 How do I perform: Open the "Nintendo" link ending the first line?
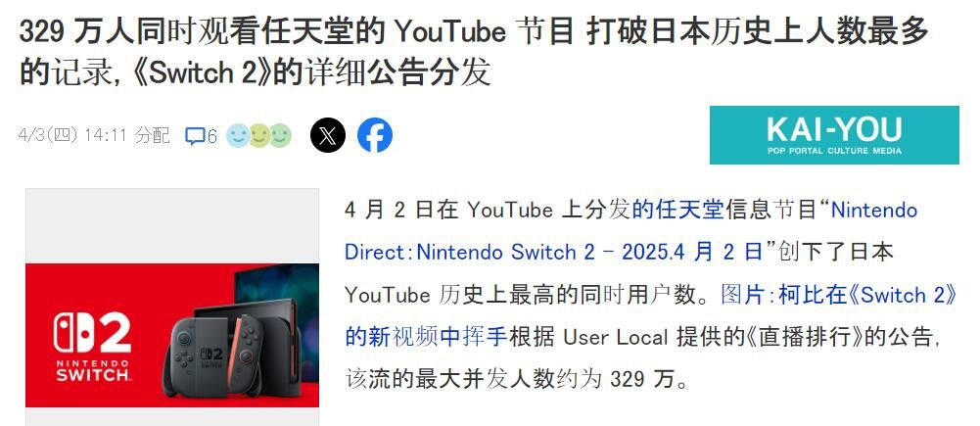point(873,210)
